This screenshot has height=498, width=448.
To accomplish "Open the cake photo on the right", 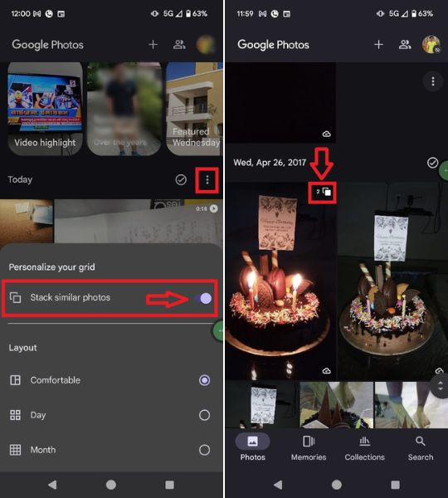I will [392, 281].
